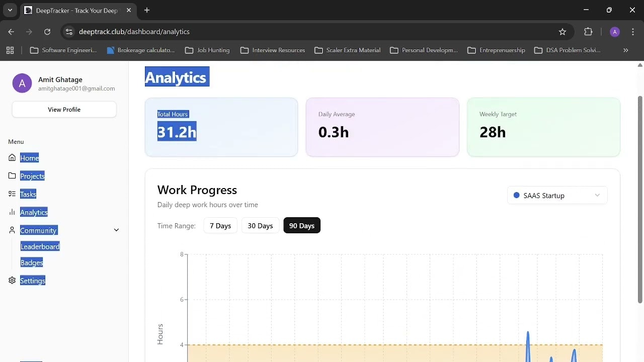
Task: Open the Tasks menu item
Action: pyautogui.click(x=28, y=194)
